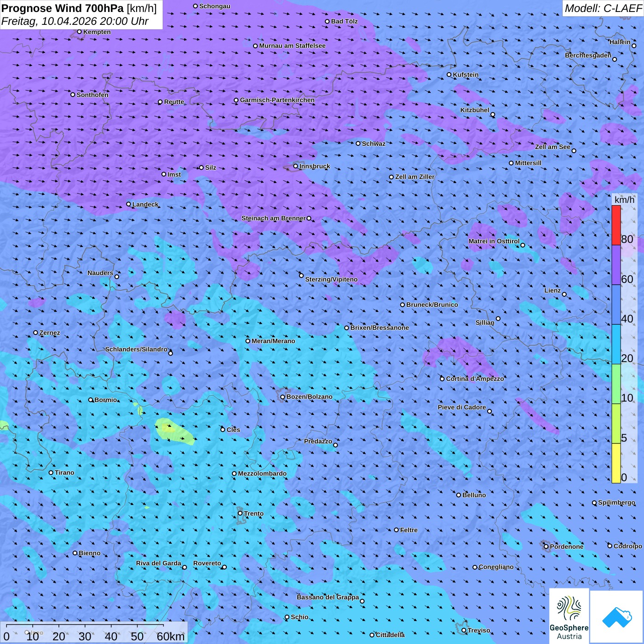Click the yellow legend segment between 0 and 5
The image size is (644, 644).
(x=616, y=463)
